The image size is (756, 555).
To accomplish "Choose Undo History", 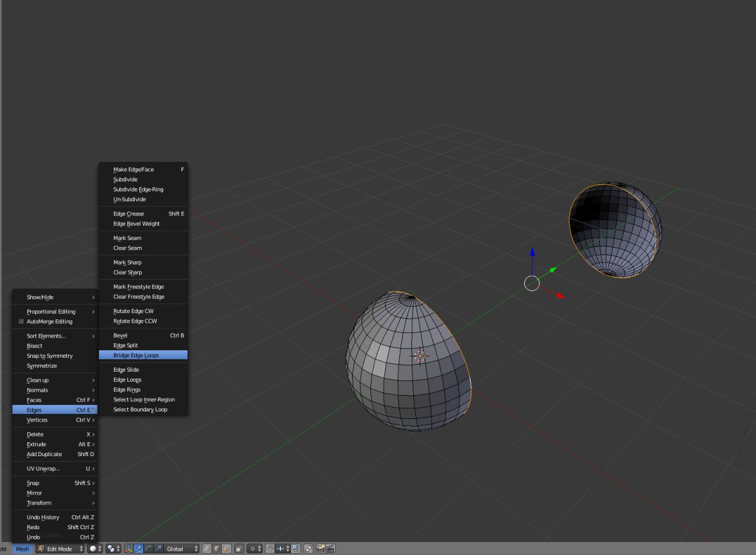I will coord(55,517).
